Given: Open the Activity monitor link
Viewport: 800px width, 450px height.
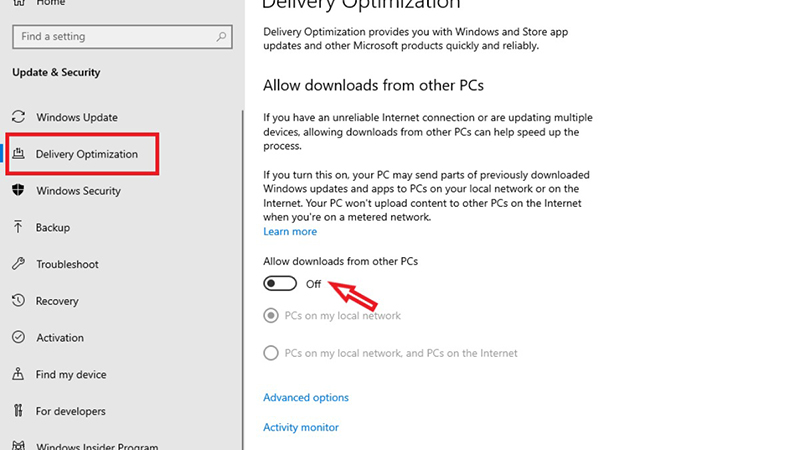Looking at the screenshot, I should tap(301, 428).
